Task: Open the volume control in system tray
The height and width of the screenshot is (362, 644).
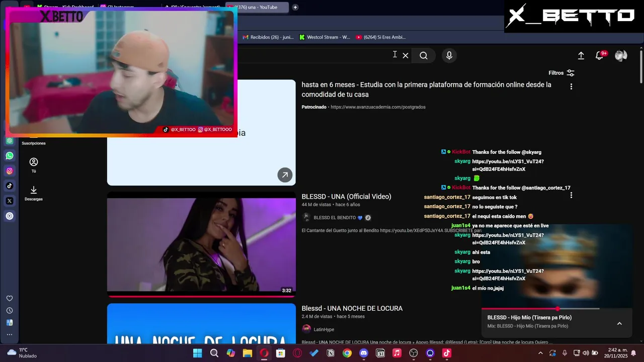Action: [x=586, y=353]
